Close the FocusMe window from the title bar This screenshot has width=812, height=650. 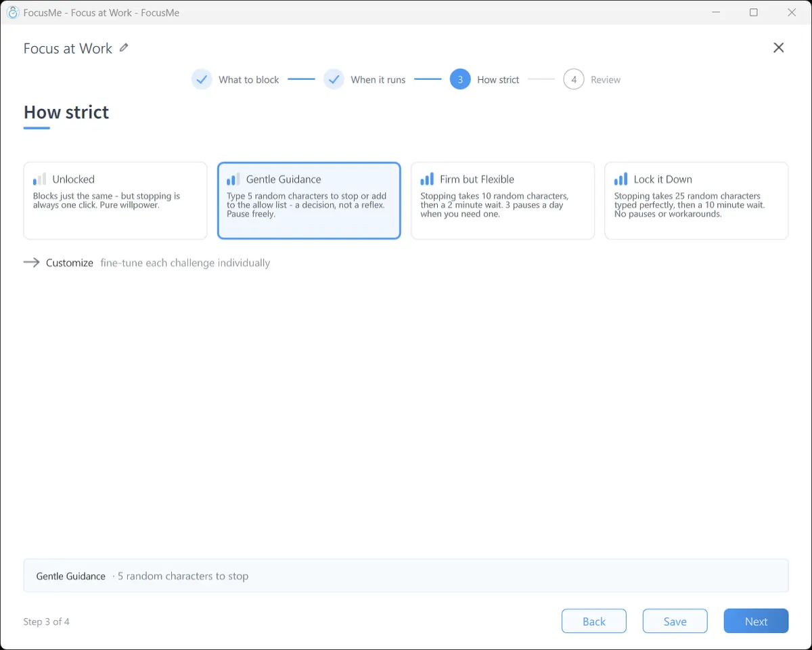[792, 12]
